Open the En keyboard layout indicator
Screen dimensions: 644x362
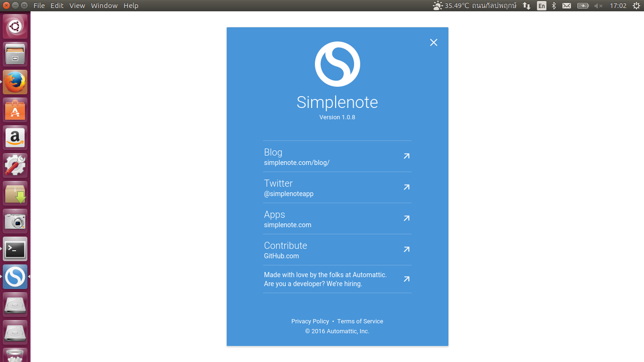pos(542,6)
